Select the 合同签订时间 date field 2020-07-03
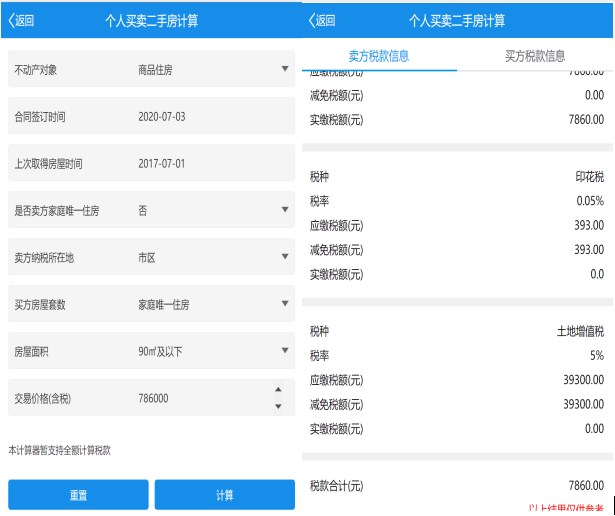The height and width of the screenshot is (516, 615). coord(151,116)
